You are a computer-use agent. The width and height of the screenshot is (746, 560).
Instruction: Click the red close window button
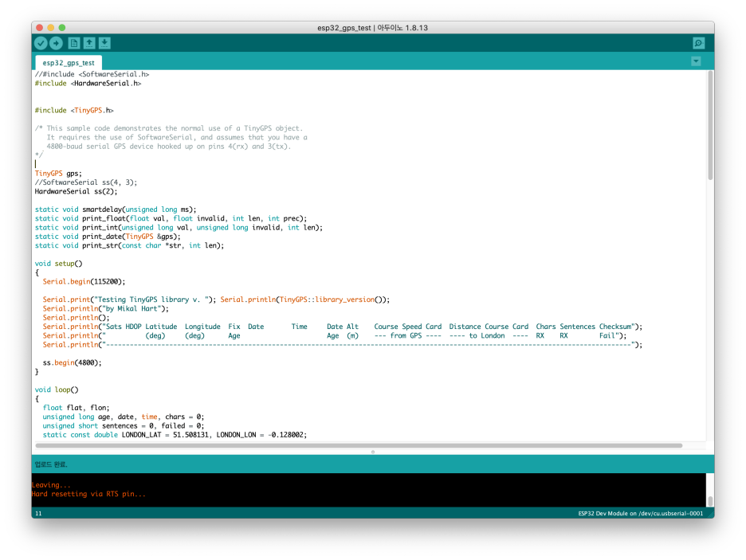point(40,28)
